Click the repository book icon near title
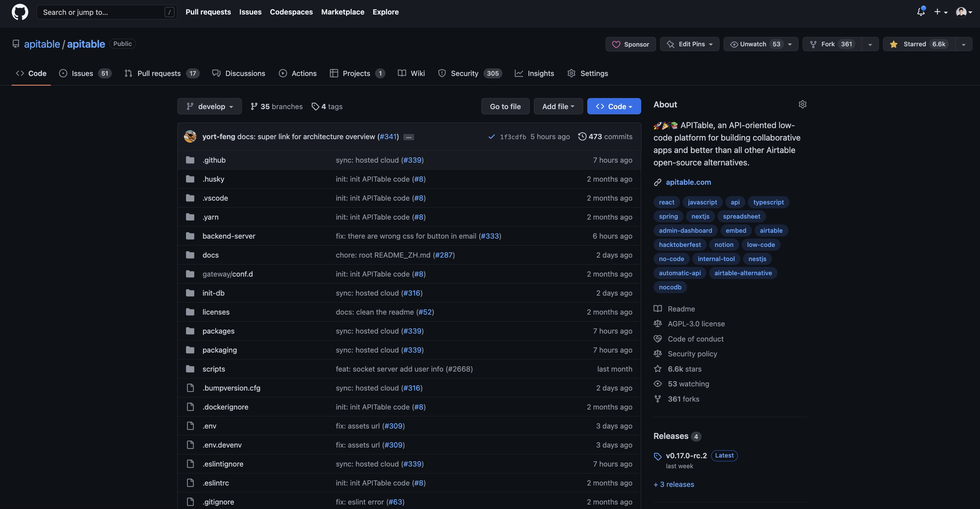 (16, 44)
